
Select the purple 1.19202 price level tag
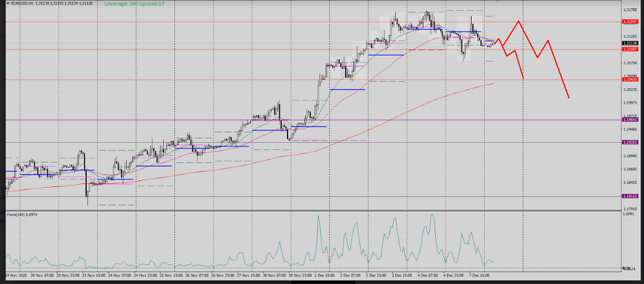pyautogui.click(x=629, y=142)
